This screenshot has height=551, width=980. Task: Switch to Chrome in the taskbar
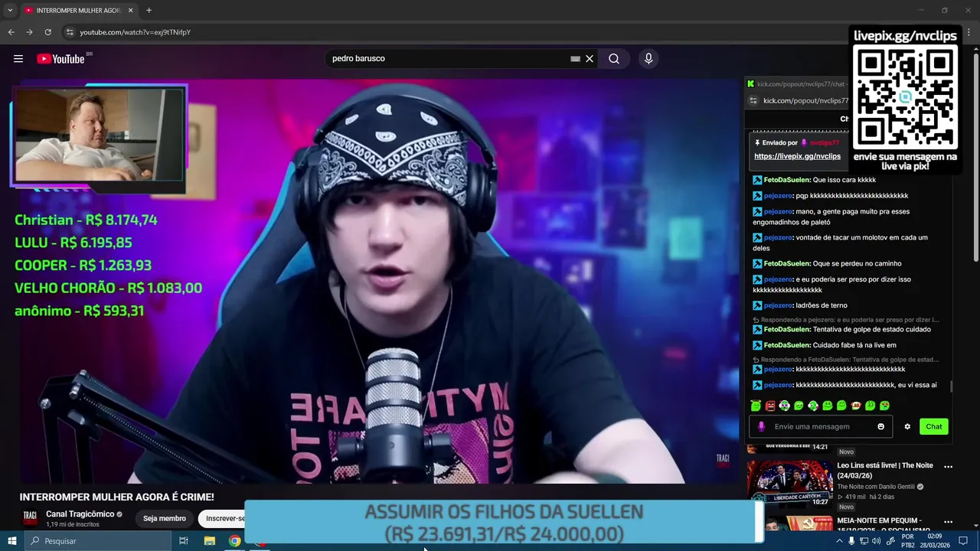(234, 541)
